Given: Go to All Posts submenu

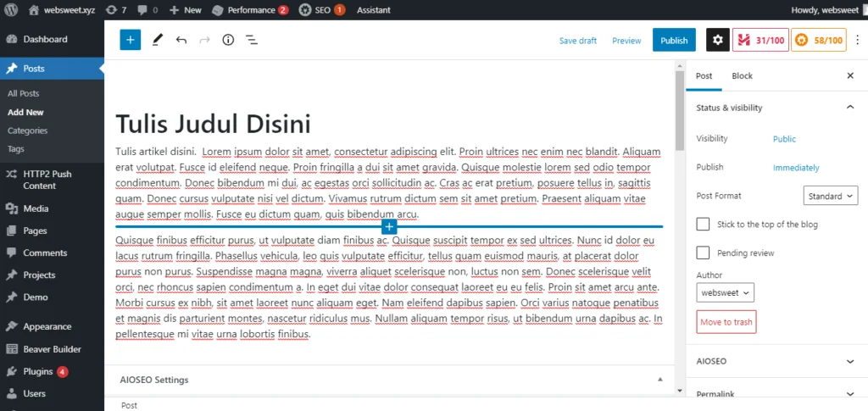Looking at the screenshot, I should coord(23,93).
